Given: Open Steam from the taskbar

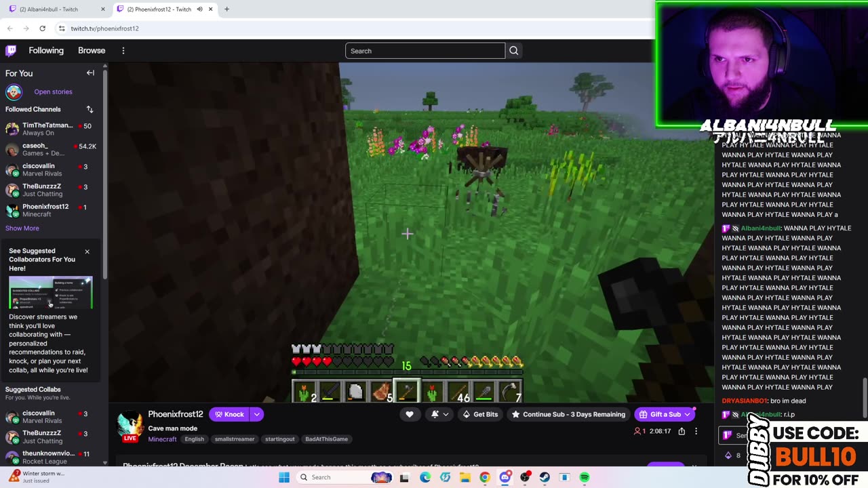Looking at the screenshot, I should (545, 477).
